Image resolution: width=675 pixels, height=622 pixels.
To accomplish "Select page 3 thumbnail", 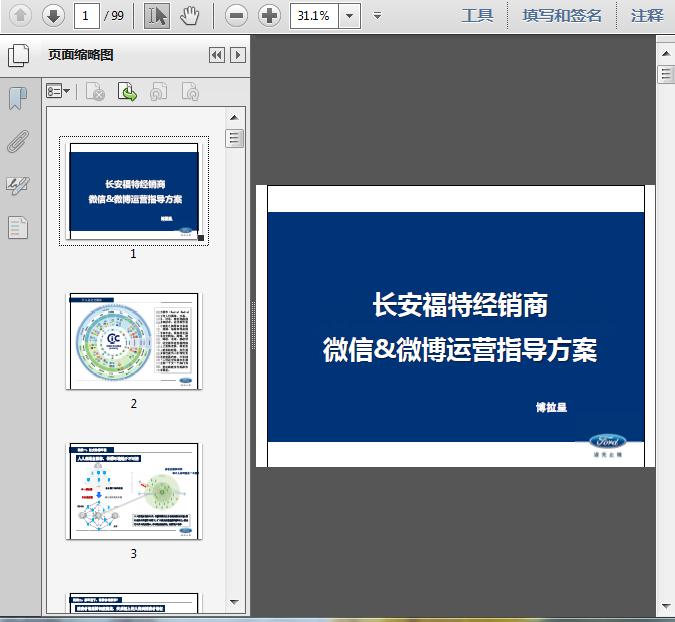I will (134, 491).
